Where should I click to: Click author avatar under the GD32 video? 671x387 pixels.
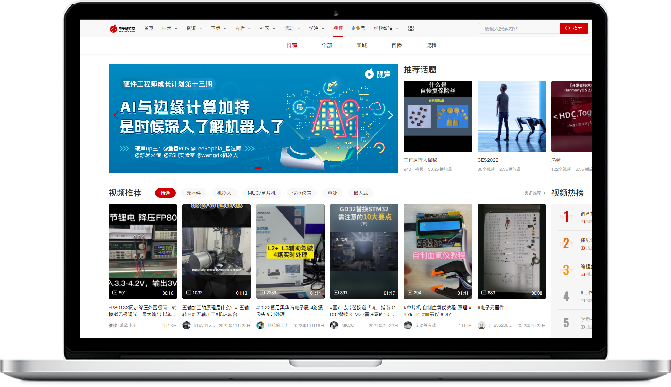[334, 325]
